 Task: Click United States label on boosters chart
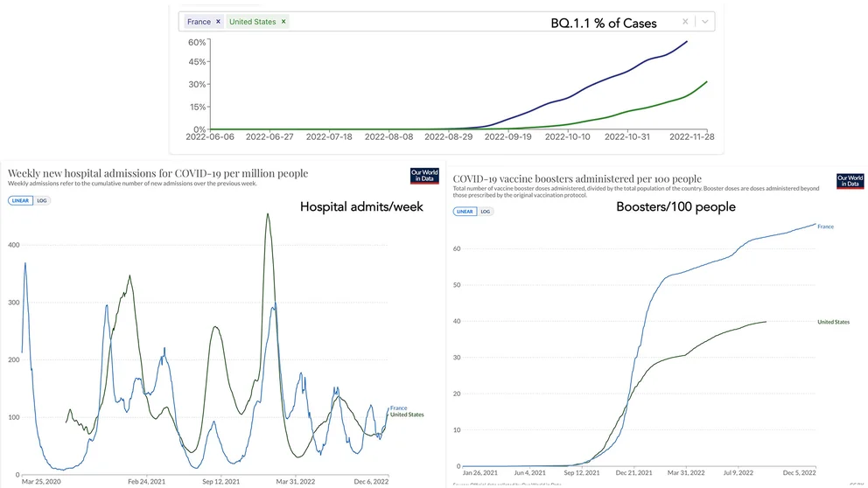[833, 322]
